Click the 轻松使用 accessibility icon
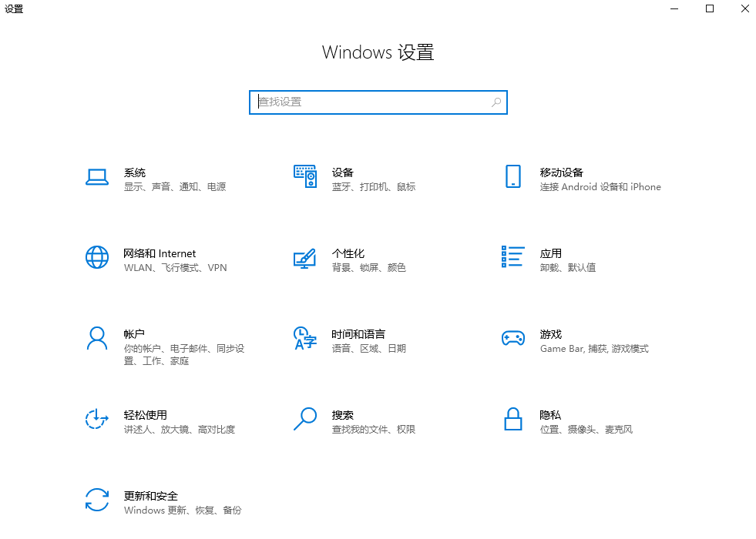The height and width of the screenshot is (539, 756). click(x=97, y=418)
